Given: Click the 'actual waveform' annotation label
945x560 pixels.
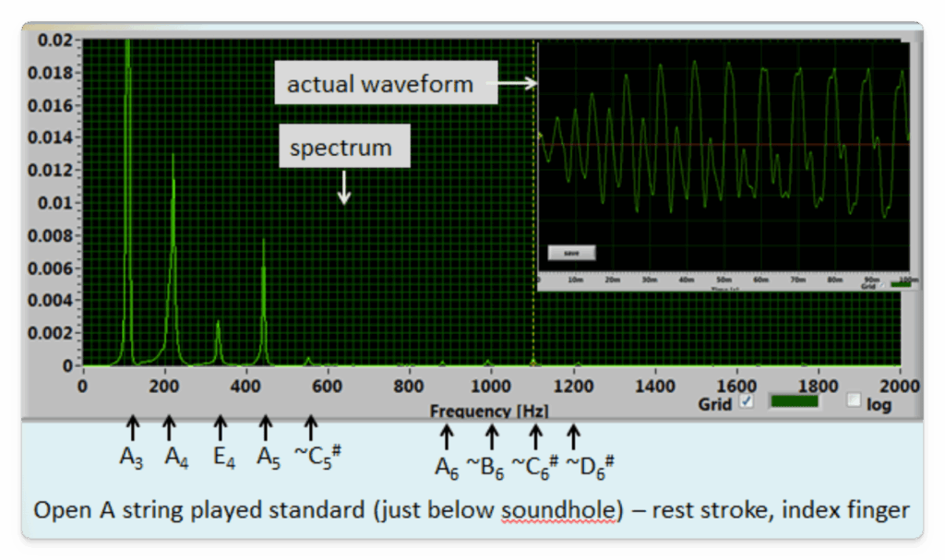Looking at the screenshot, I should pyautogui.click(x=380, y=84).
